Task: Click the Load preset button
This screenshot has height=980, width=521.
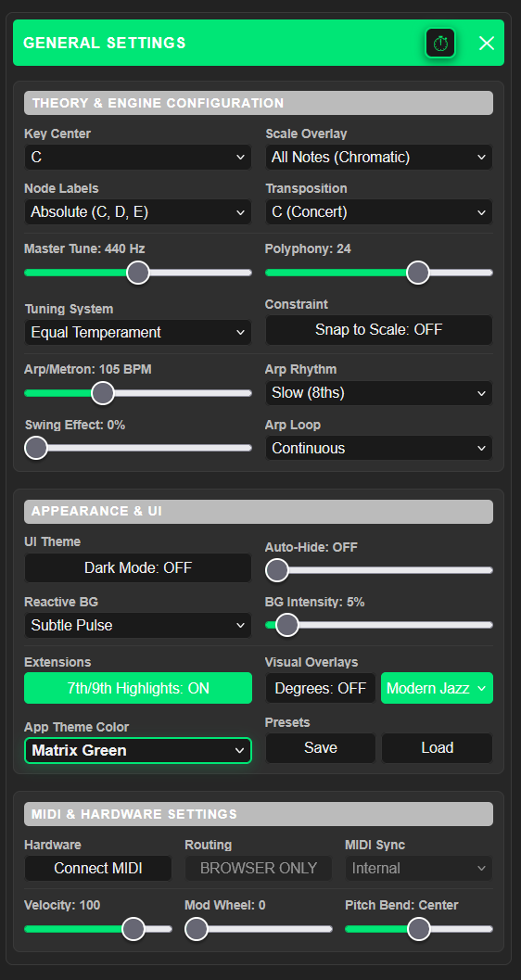Action: [x=437, y=748]
